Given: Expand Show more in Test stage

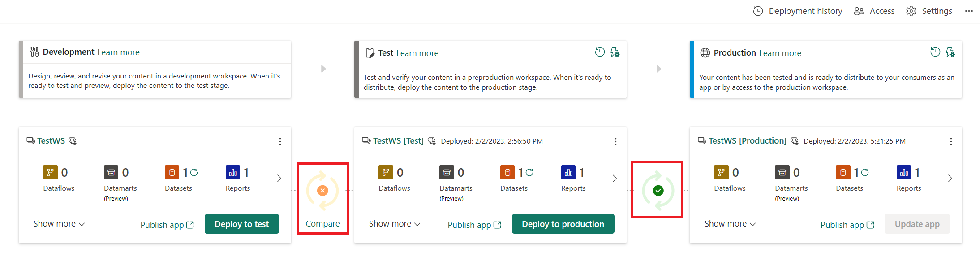Looking at the screenshot, I should tap(394, 224).
